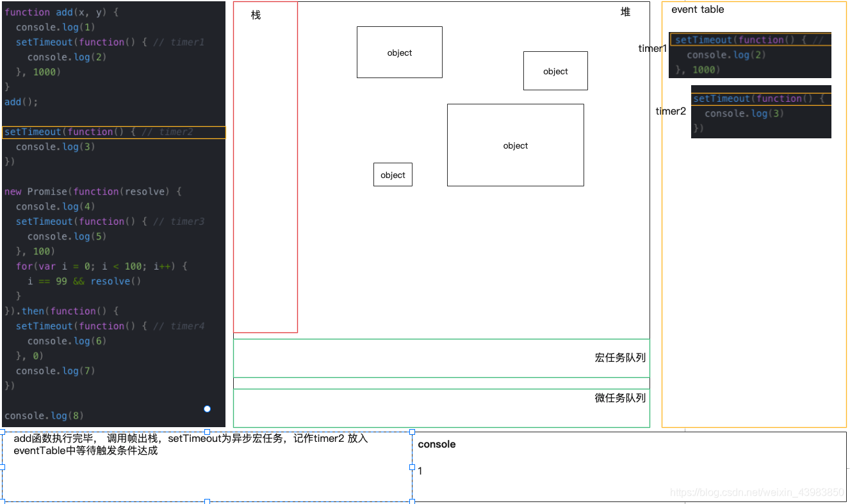Click the setTimeout line commented timer4

click(x=110, y=326)
